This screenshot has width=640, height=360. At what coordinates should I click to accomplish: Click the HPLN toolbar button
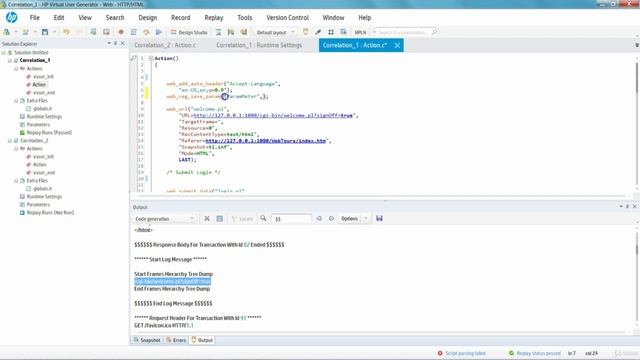click(x=360, y=32)
